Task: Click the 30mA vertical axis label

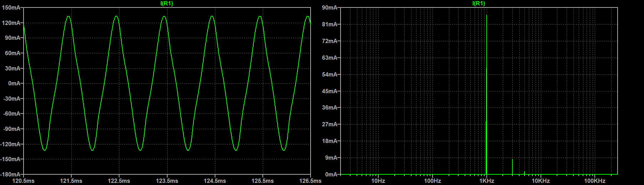Action: tap(13, 68)
